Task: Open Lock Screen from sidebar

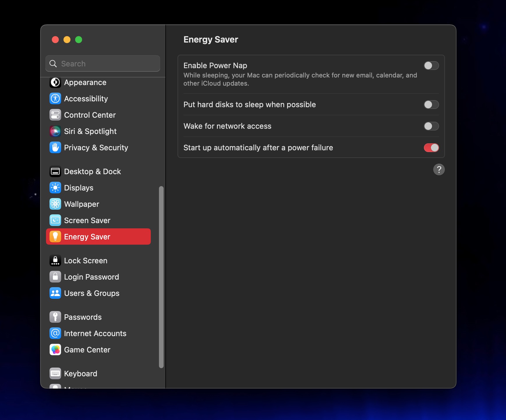Action: tap(98, 261)
